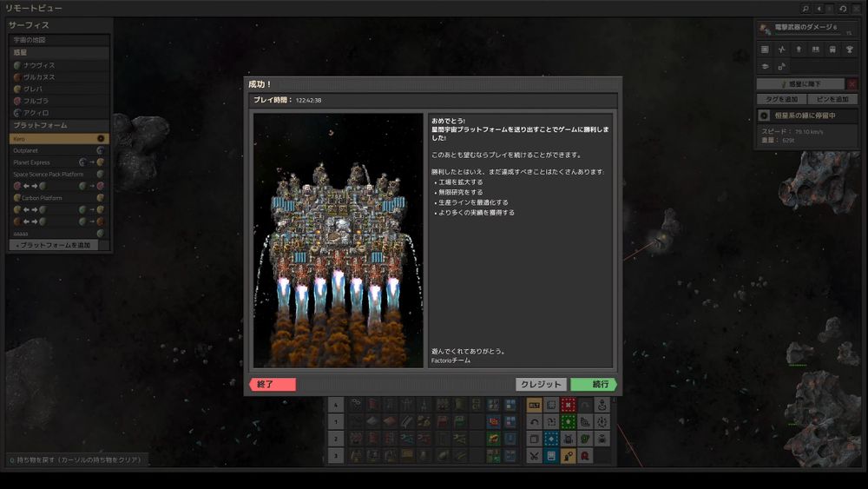The width and height of the screenshot is (868, 489).
Task: Select quickbar row 1 button
Action: click(335, 422)
